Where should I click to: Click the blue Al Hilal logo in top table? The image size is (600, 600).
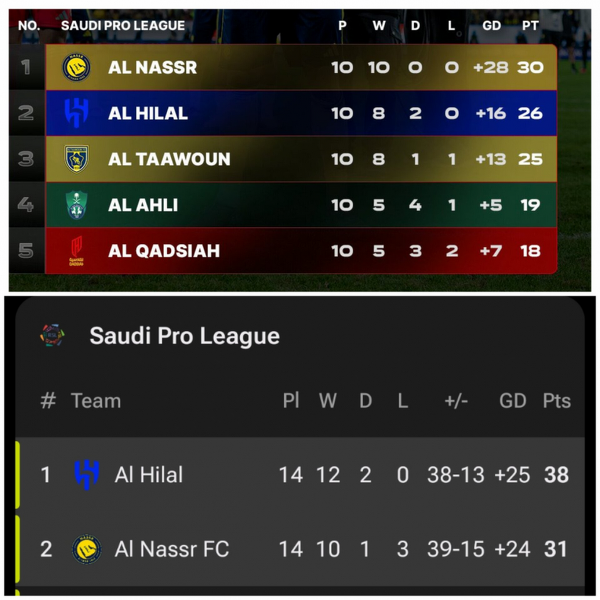[77, 113]
